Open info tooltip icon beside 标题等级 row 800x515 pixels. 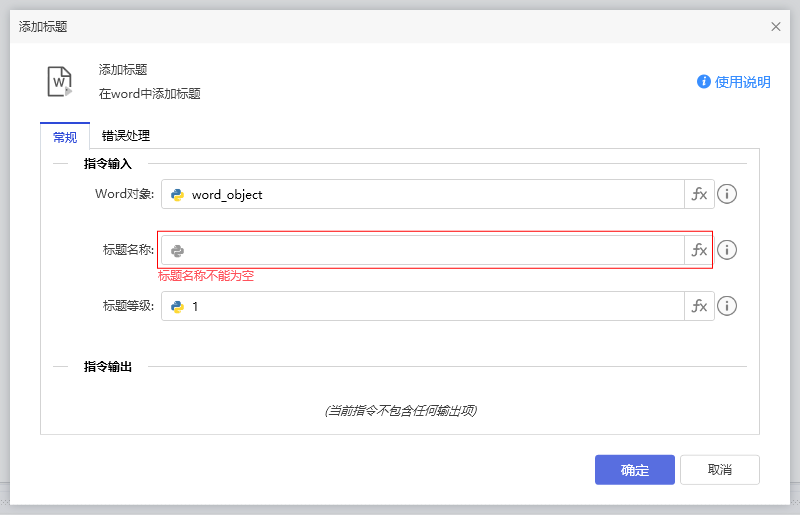click(727, 306)
